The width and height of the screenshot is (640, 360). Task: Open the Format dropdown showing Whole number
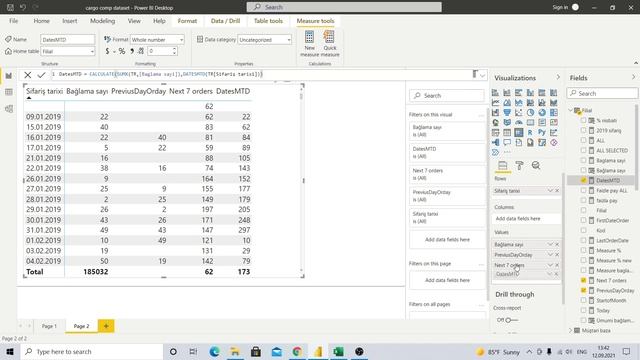pyautogui.click(x=157, y=40)
